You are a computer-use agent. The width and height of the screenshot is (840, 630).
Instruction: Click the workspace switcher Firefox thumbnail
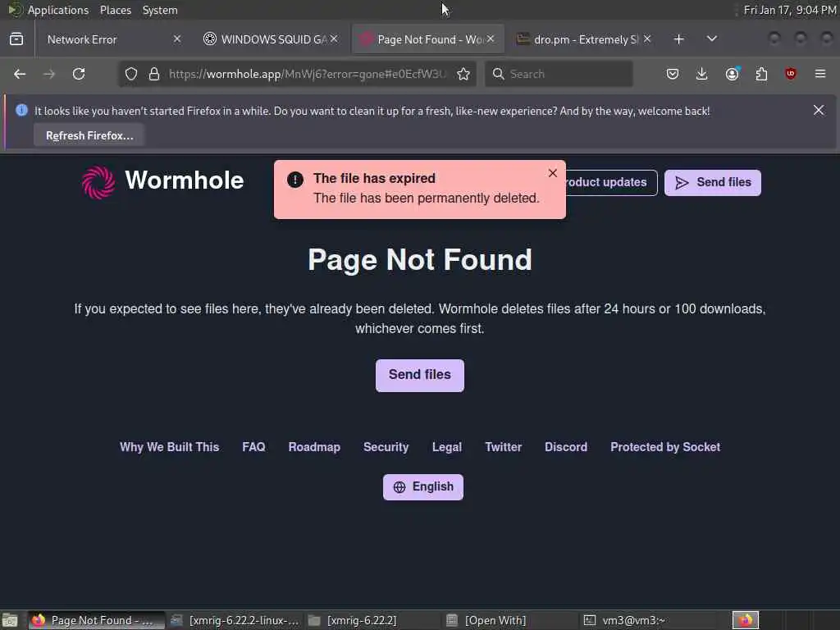coord(745,620)
